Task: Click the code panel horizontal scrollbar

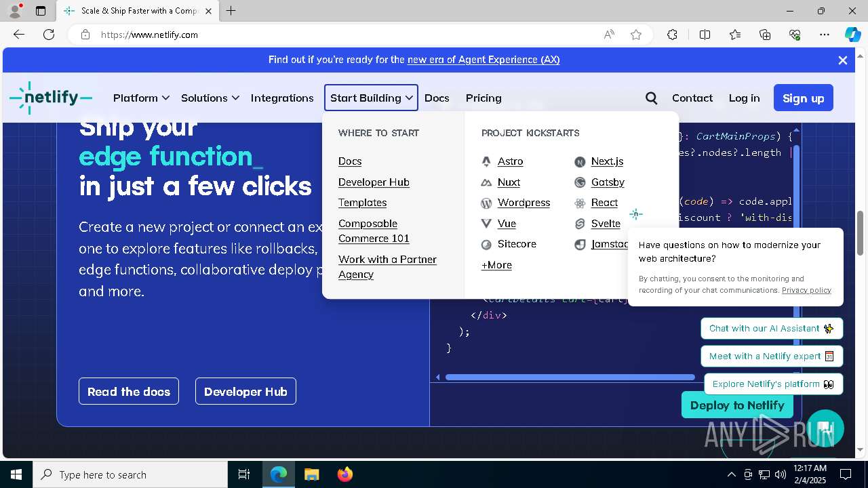Action: pos(570,378)
